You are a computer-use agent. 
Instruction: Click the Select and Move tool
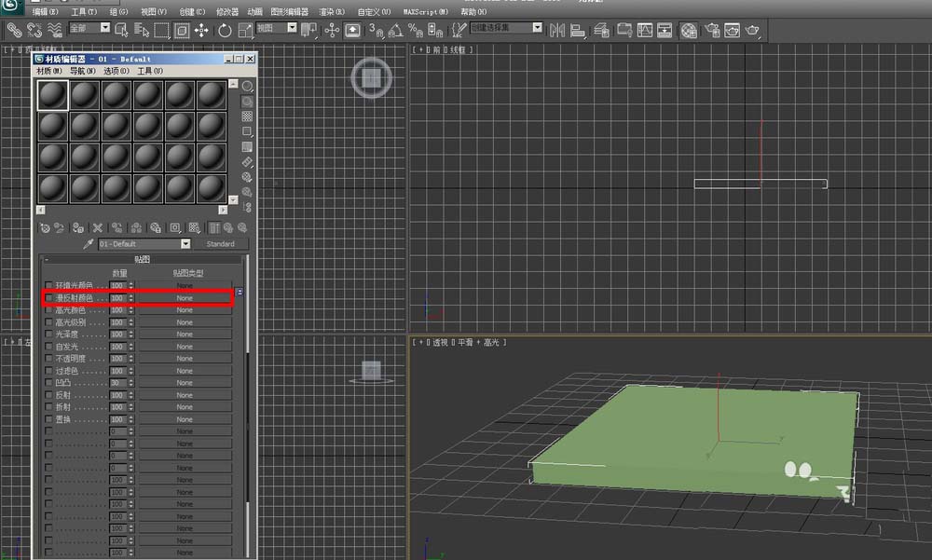tap(202, 30)
